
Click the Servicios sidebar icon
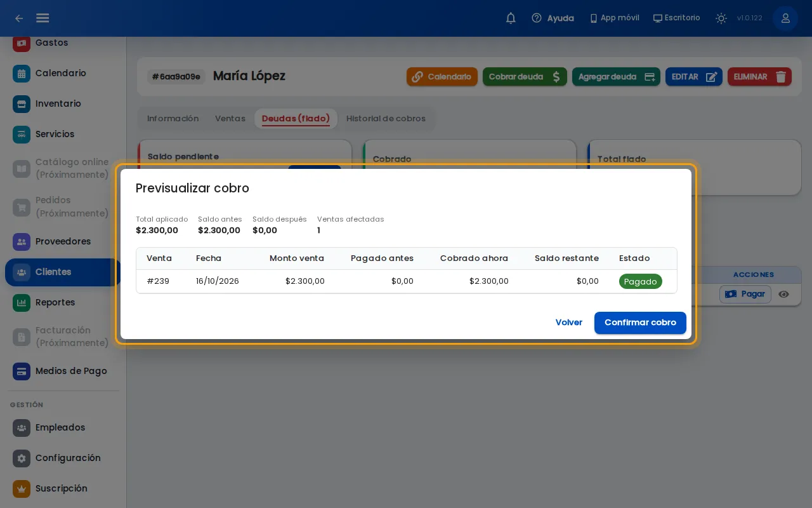point(22,134)
